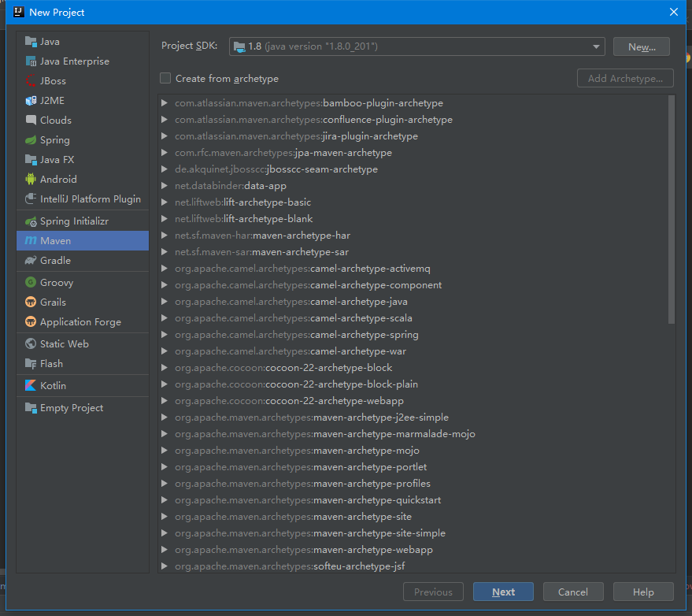The image size is (692, 616).
Task: Expand jbosscc-seam-archetype node
Action: (165, 169)
